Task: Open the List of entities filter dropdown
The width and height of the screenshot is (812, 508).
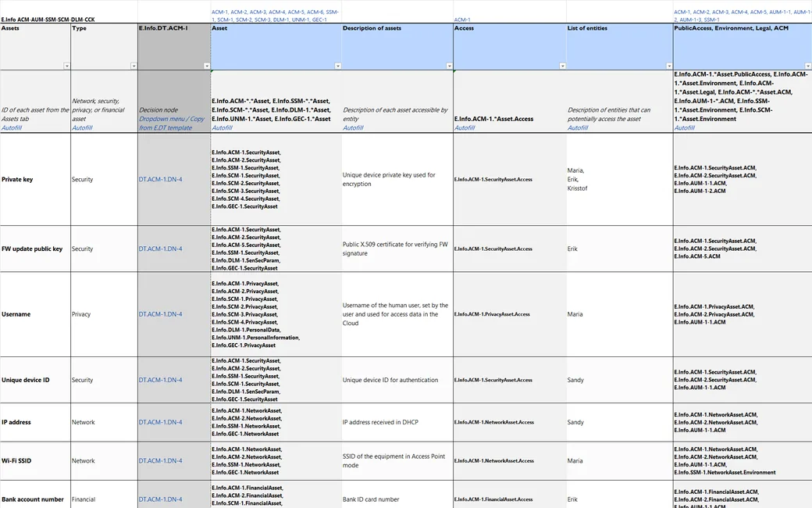Action: pyautogui.click(x=669, y=66)
